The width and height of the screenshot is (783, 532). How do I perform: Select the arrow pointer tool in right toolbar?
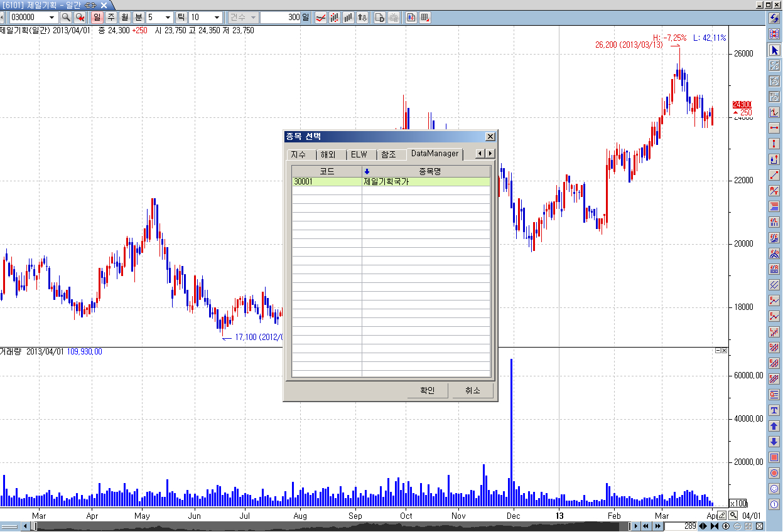[774, 50]
